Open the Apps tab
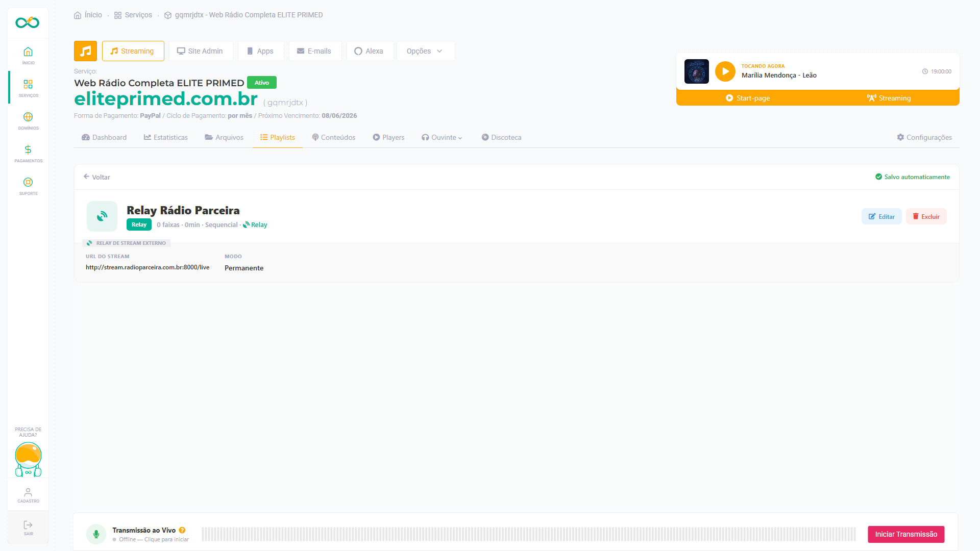The image size is (980, 551). click(x=261, y=51)
